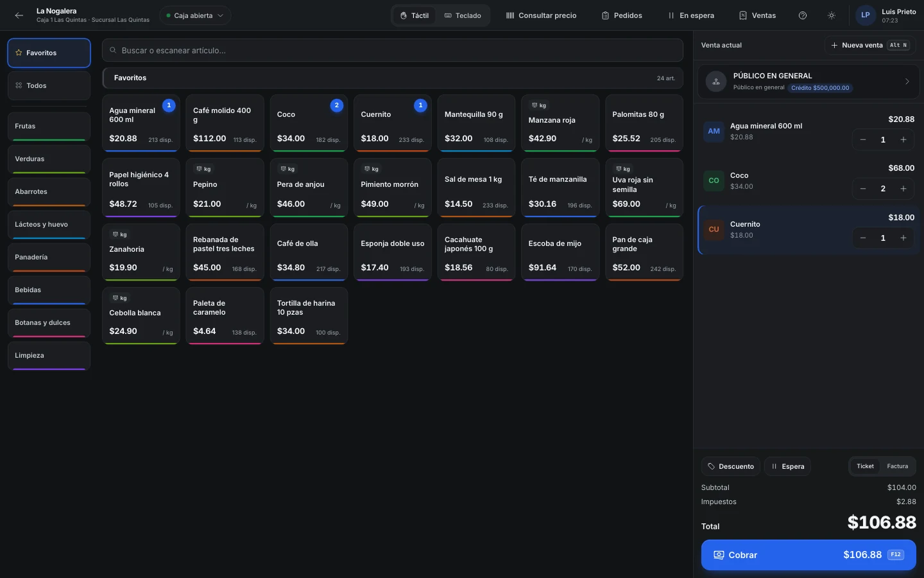Select the Lácteos y huevo category
Viewport: 924px width, 578px height.
(x=49, y=225)
